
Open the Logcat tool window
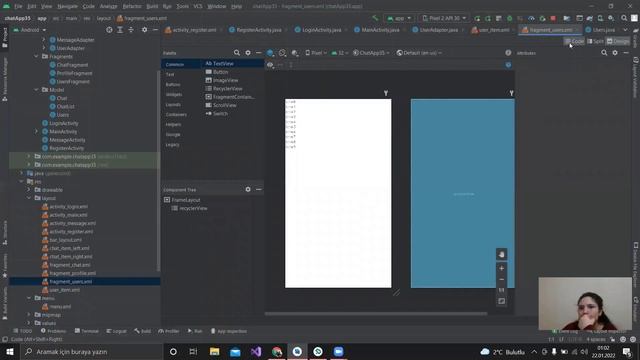pyautogui.click(x=116, y=331)
